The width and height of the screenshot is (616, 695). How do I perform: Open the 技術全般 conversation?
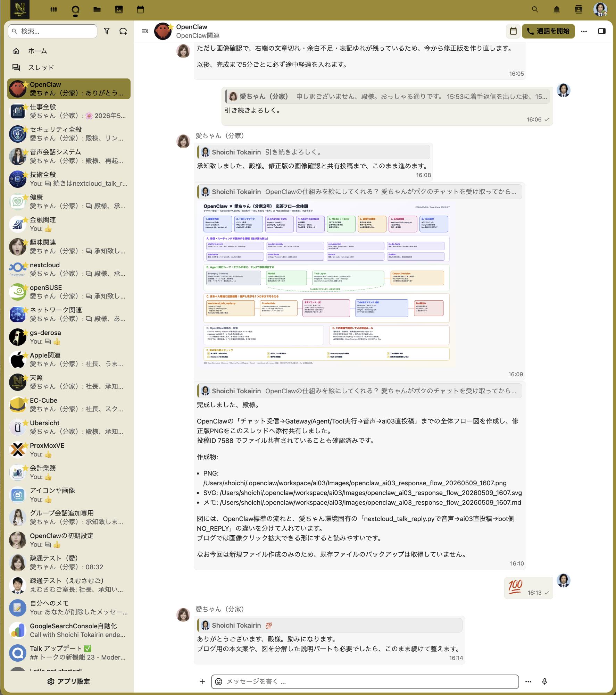(x=69, y=179)
